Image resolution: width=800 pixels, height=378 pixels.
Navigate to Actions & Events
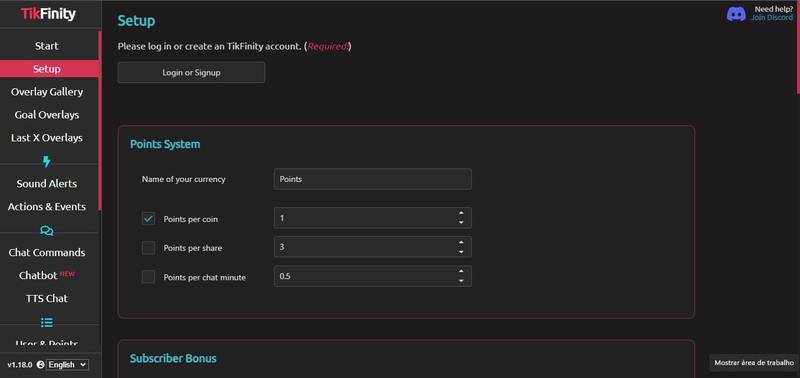pos(46,207)
